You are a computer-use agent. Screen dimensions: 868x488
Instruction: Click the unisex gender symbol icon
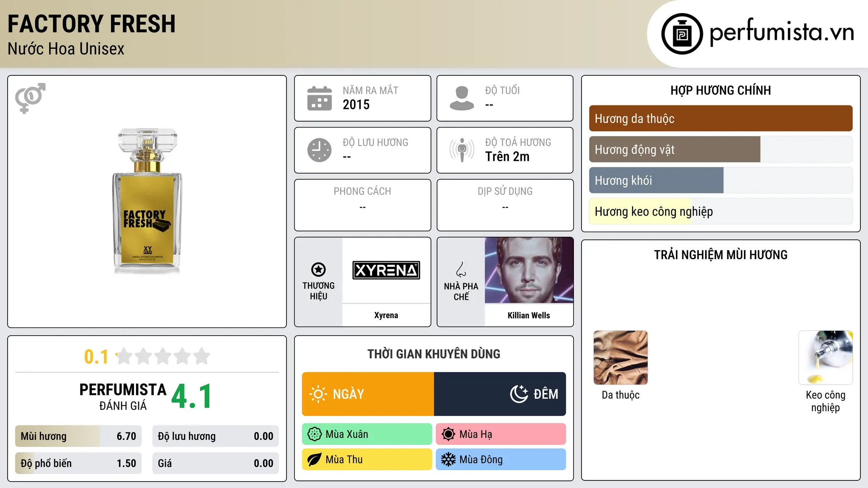click(x=30, y=98)
